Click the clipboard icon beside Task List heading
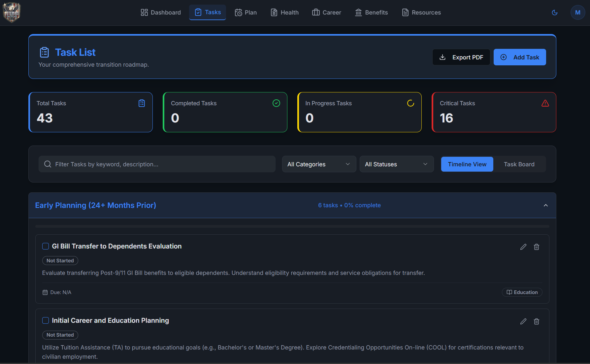This screenshot has height=364, width=590. 45,52
